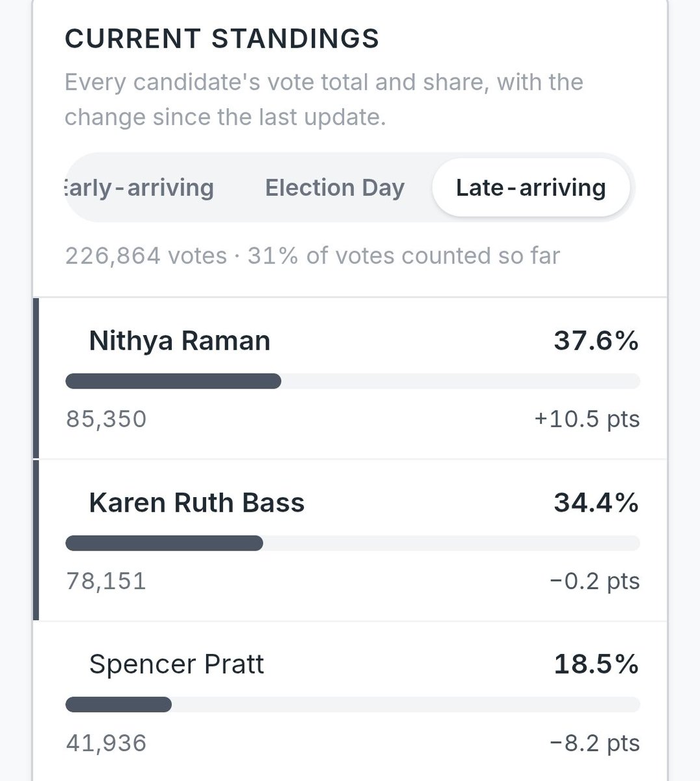Switch to the Early-arriving tab

pyautogui.click(x=139, y=187)
